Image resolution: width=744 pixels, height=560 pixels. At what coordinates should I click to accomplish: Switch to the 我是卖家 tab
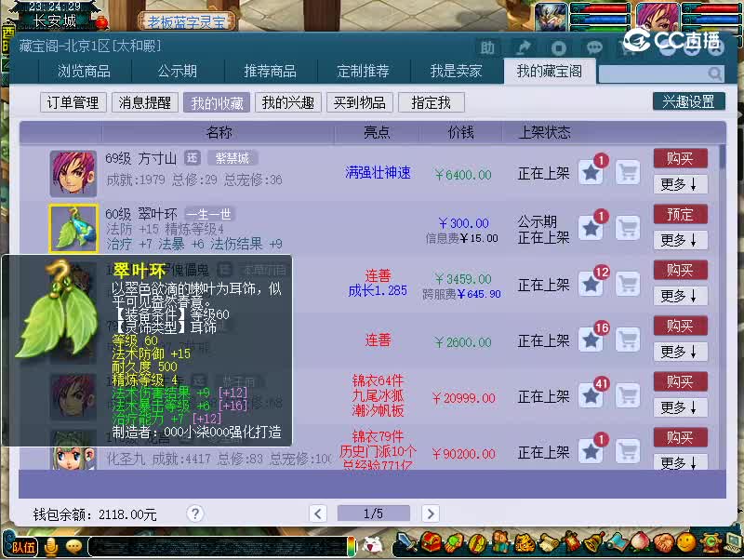coord(456,72)
